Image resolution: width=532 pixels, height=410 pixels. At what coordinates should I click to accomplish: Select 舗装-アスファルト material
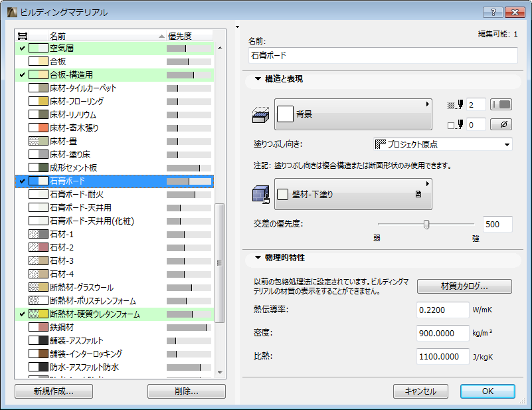(115, 340)
